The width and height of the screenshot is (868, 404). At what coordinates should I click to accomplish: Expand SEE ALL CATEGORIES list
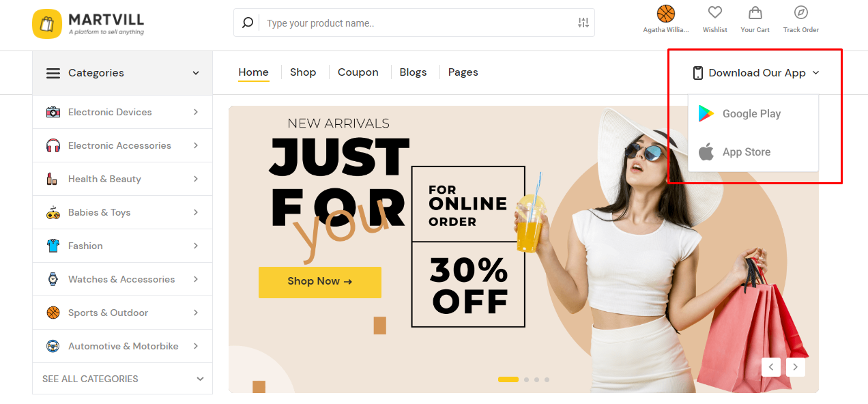tap(123, 379)
